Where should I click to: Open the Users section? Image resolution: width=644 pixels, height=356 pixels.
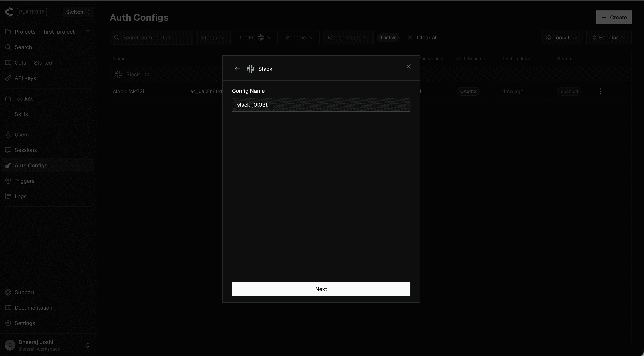[47, 135]
